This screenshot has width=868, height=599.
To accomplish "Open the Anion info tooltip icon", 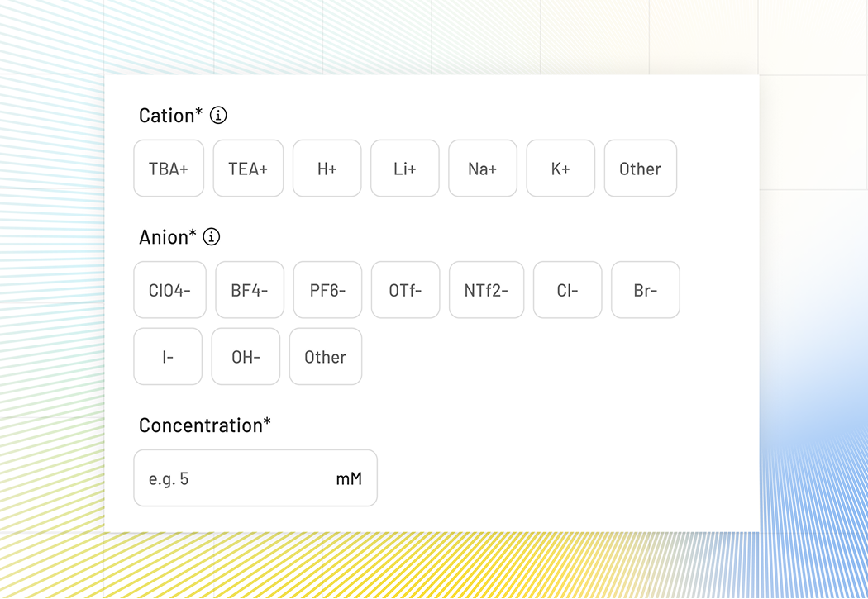I will tap(212, 238).
